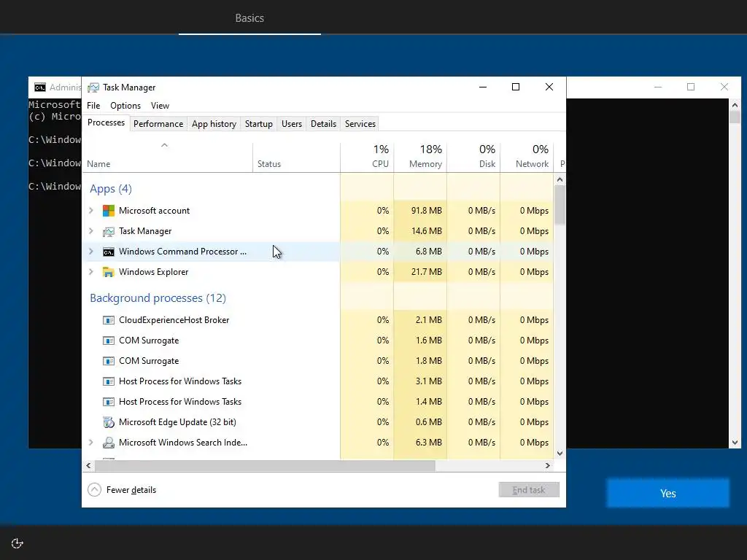Expand the Microsoft Windows Search Indexer group

click(x=91, y=443)
